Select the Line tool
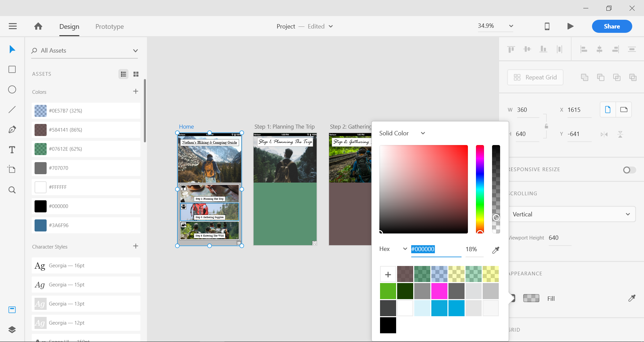The height and width of the screenshot is (342, 644). click(x=12, y=110)
